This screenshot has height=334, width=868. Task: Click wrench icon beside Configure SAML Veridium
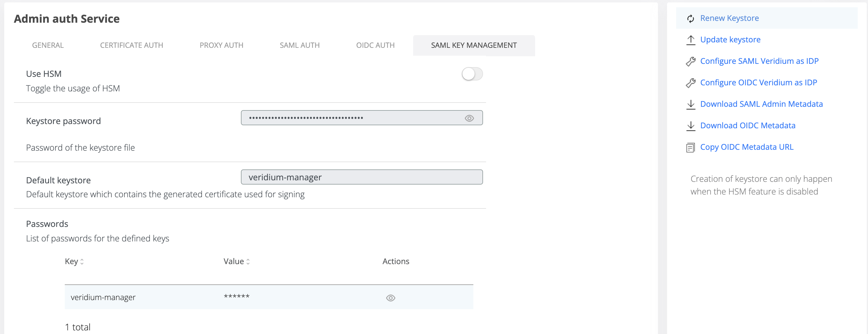pyautogui.click(x=690, y=61)
